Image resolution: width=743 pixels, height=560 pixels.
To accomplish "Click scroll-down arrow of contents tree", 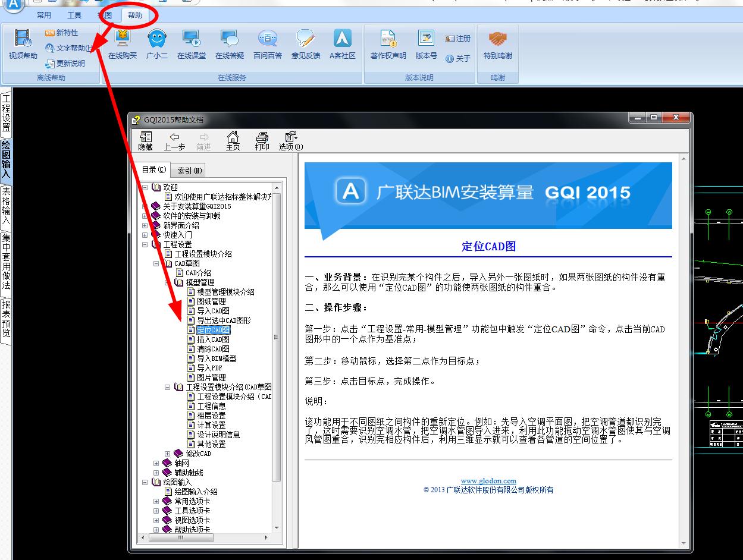I will 276,528.
